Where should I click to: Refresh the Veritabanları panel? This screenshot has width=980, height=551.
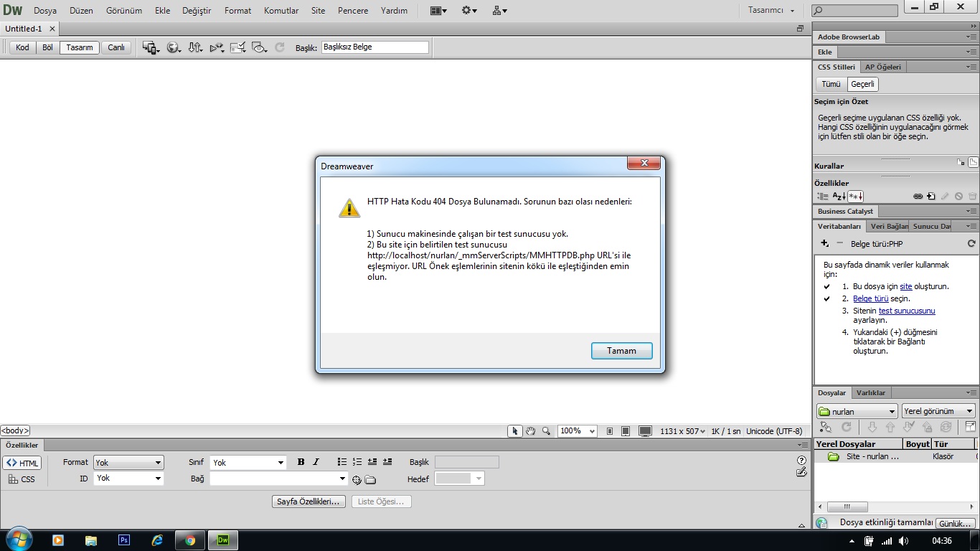click(x=971, y=244)
